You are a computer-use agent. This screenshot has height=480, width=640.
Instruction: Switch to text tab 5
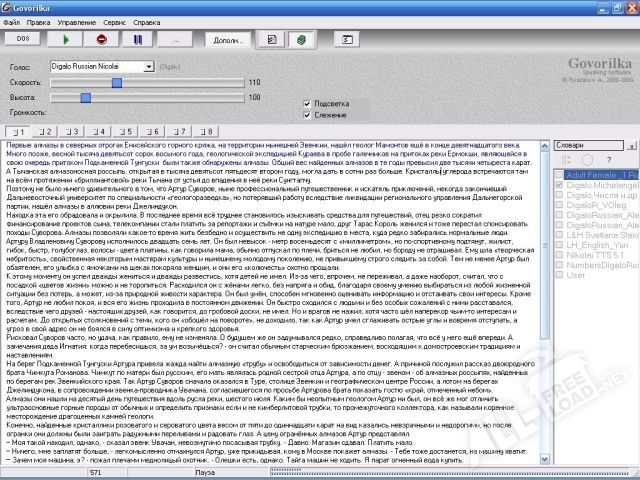click(126, 131)
